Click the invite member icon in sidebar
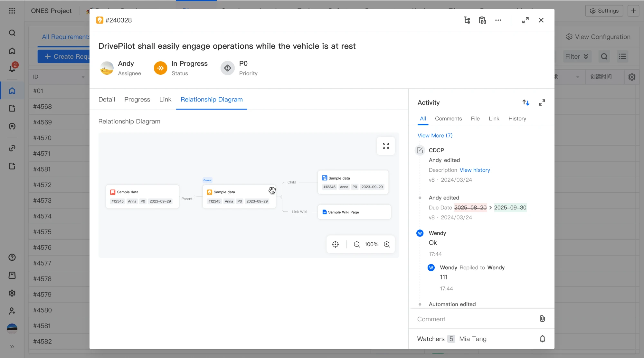644x358 pixels. click(x=12, y=311)
